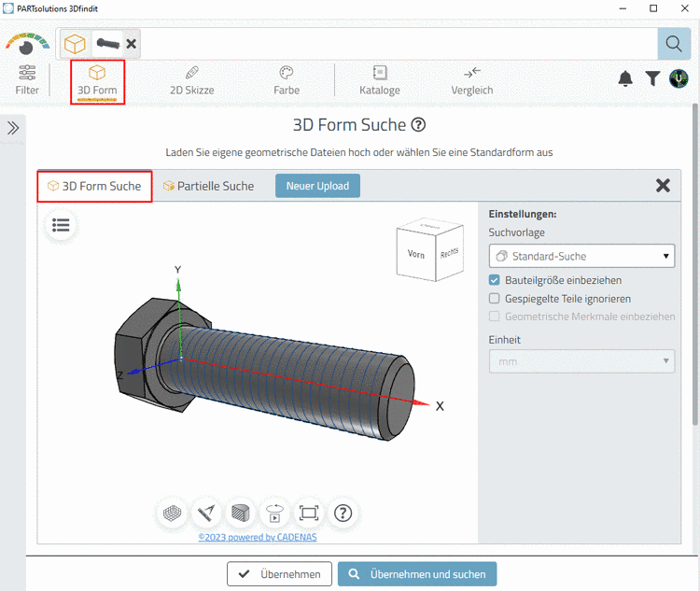The height and width of the screenshot is (591, 700).
Task: Open the Einheit mm dropdown
Action: coord(581,361)
